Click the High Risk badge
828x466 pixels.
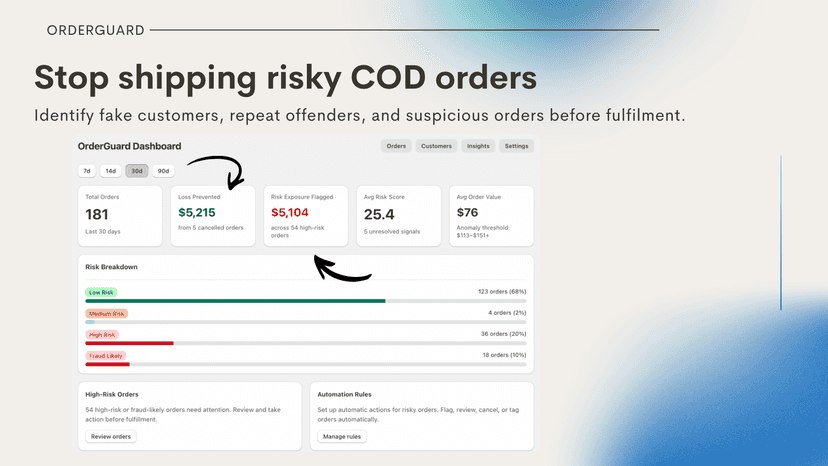(102, 334)
